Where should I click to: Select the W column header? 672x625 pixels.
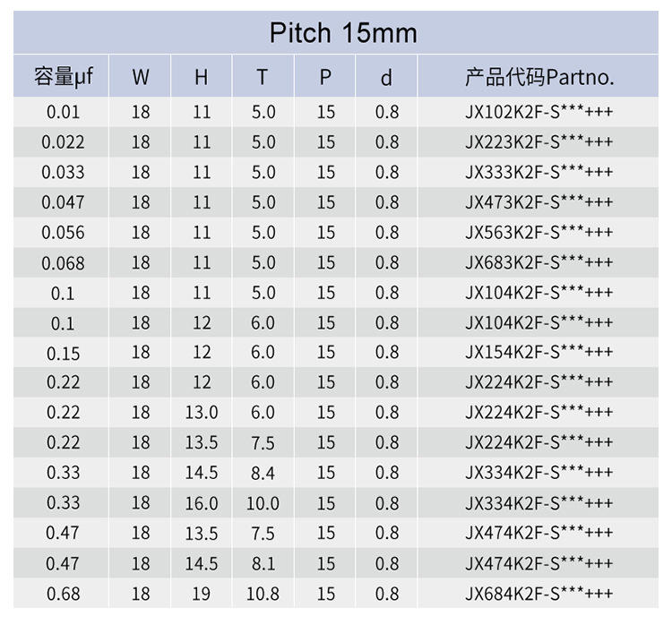coord(141,77)
